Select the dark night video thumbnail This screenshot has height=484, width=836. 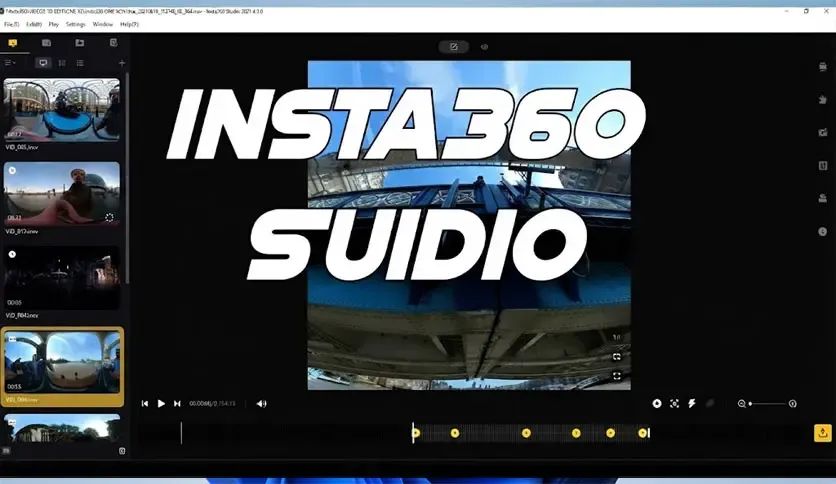coord(62,277)
